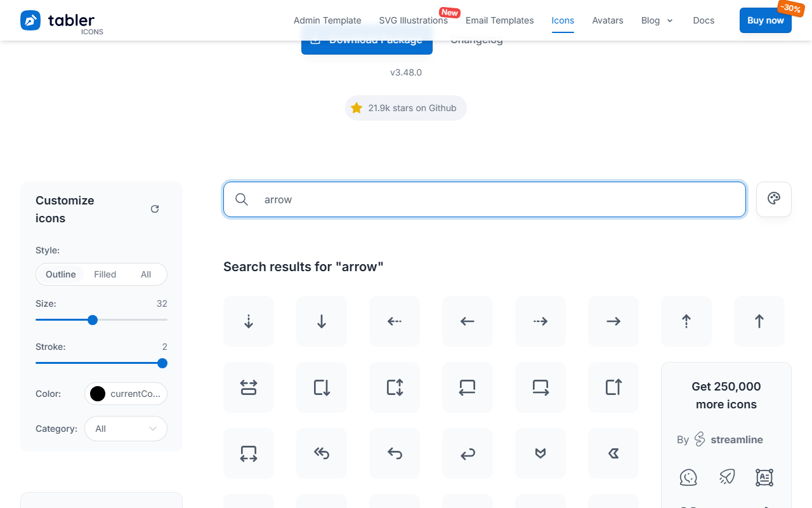Open Admin Template page

(x=327, y=20)
